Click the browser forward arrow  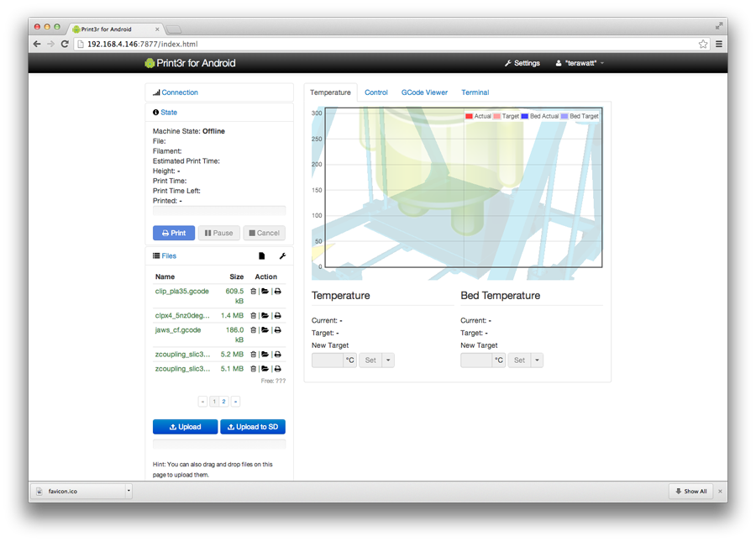pos(50,44)
